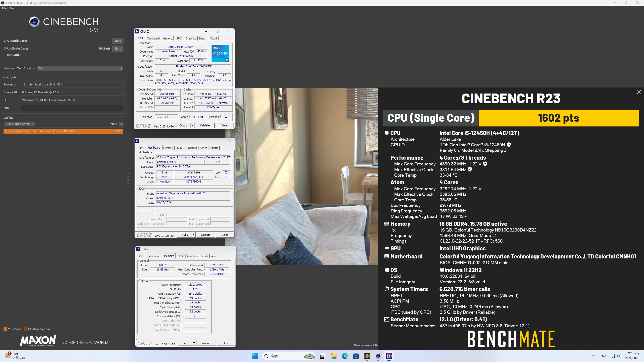Open Bench tab in Mainboard CPU-Z window
Viewport: 644px width, 362px height.
tap(203, 148)
